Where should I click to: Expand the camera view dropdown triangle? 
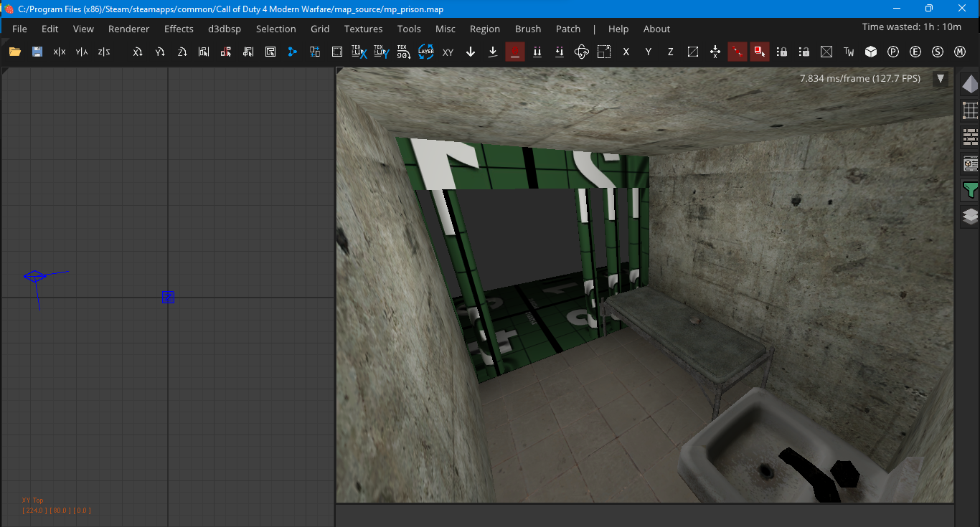click(940, 79)
